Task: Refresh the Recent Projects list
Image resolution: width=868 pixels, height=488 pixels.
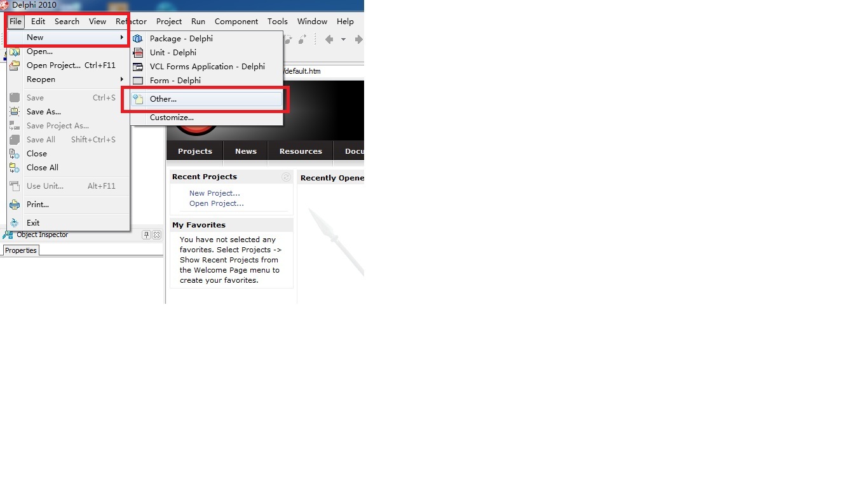Action: tap(286, 177)
